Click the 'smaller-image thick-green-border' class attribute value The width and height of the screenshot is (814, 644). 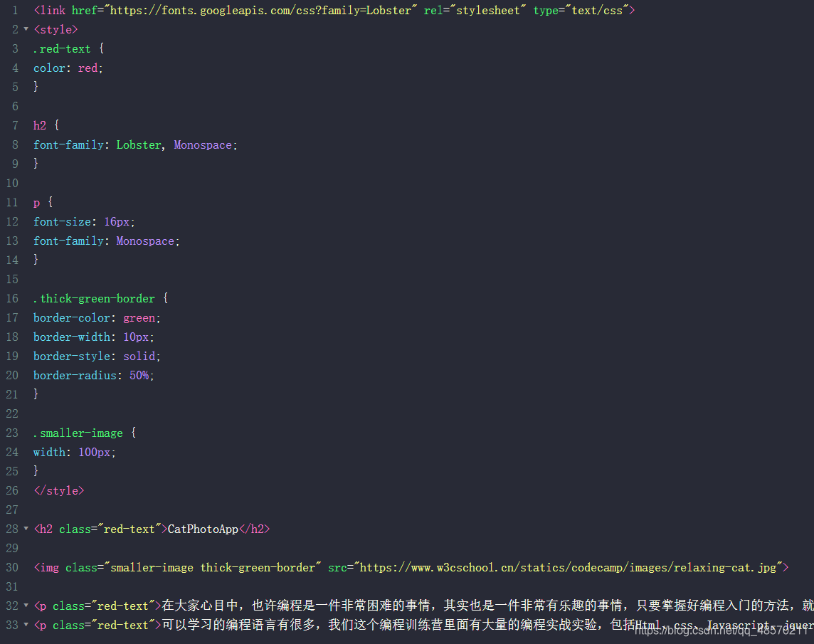(x=212, y=568)
